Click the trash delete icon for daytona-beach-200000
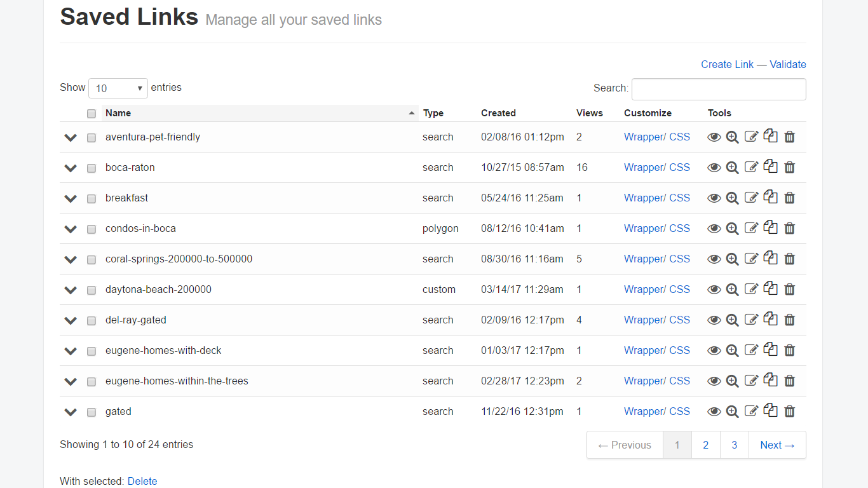 pyautogui.click(x=790, y=290)
